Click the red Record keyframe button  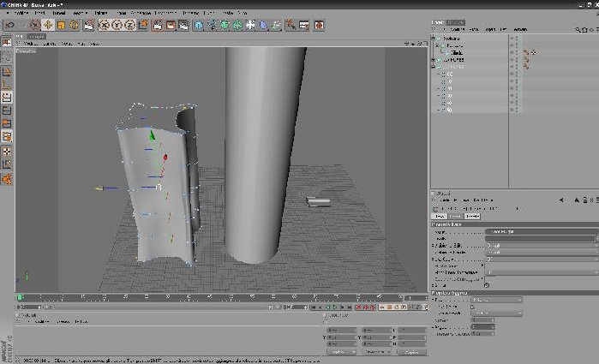point(359,307)
